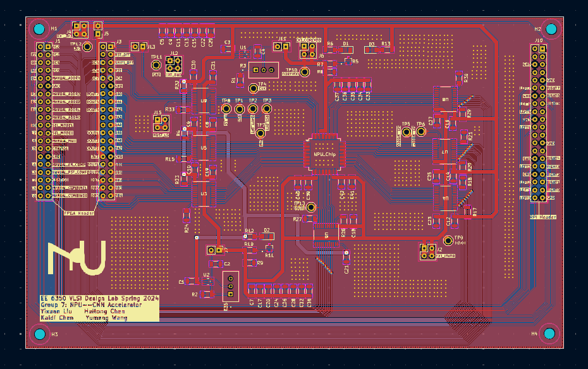Viewport: 588px width, 369px height.
Task: Click the H1 mounting hole
Action: click(x=39, y=29)
